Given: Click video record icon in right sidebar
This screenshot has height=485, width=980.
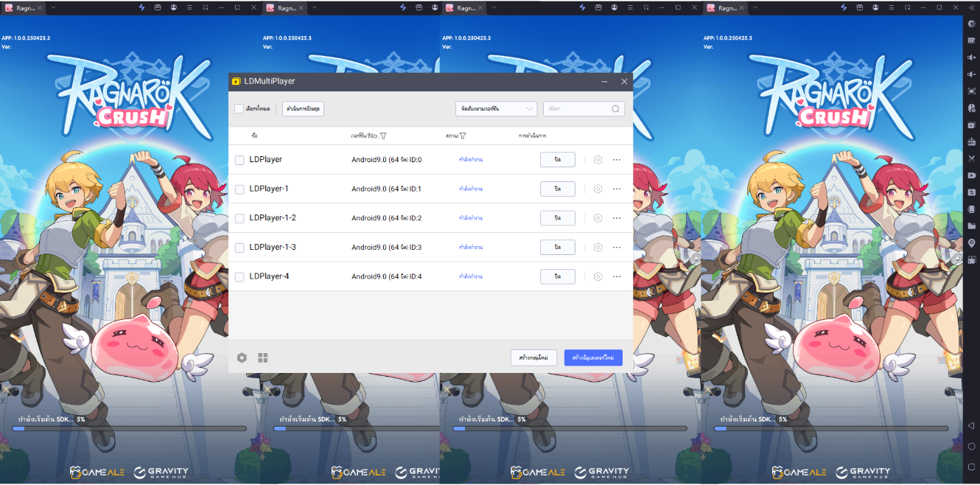Looking at the screenshot, I should [x=972, y=175].
